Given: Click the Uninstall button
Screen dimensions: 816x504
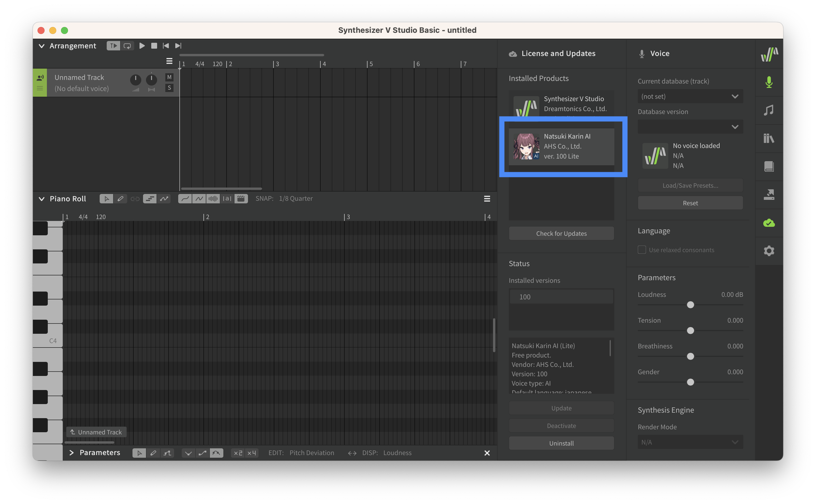Looking at the screenshot, I should point(561,443).
